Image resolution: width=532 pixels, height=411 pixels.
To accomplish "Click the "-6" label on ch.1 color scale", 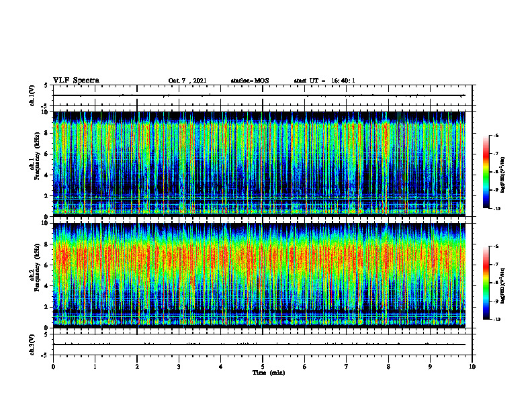I will click(496, 136).
